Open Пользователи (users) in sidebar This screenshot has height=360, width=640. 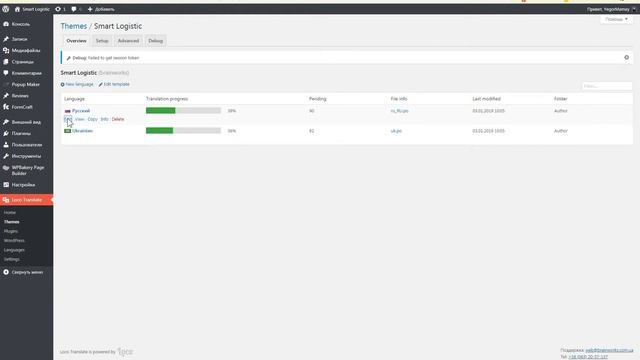[26, 145]
